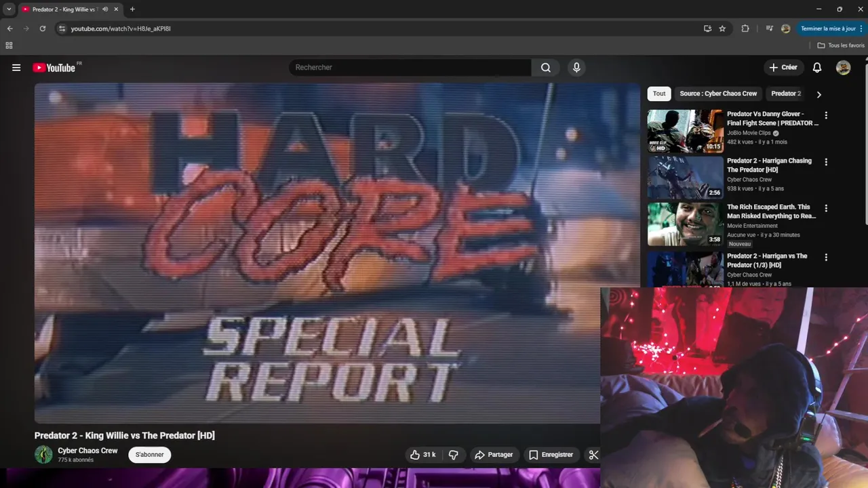Image resolution: width=868 pixels, height=488 pixels.
Task: Open the Cyber Chaos Crew channel avatar
Action: 43,455
